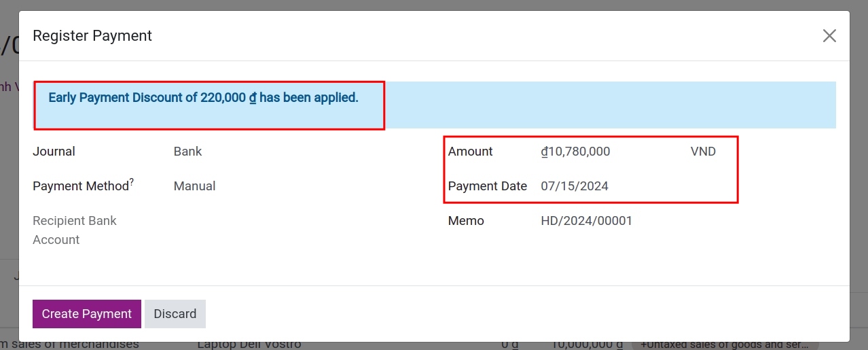Click the Register Payment dialog title
868x350 pixels.
click(92, 36)
